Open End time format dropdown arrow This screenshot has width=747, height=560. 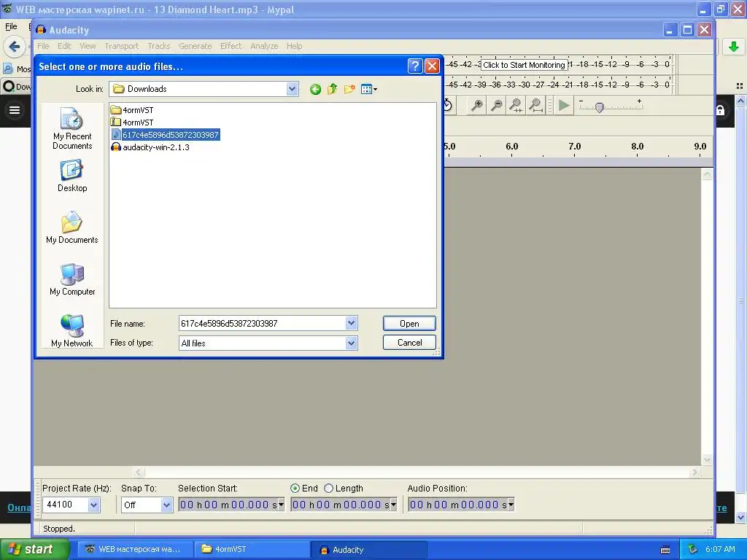click(393, 505)
